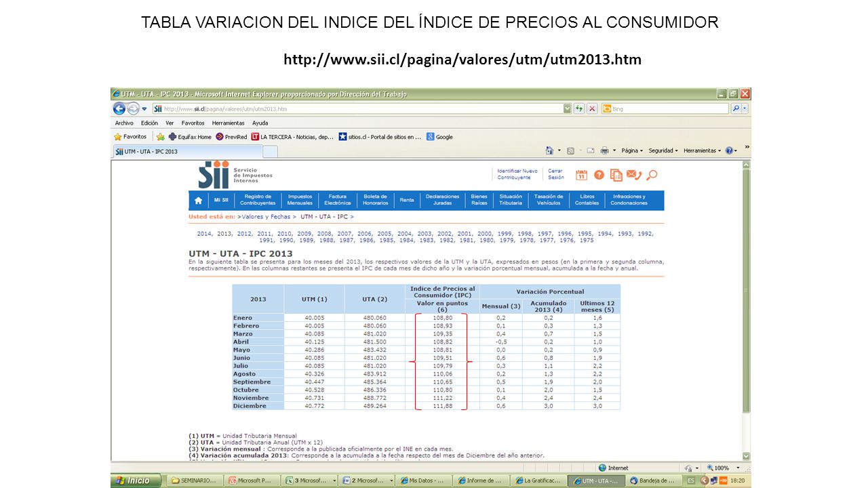
Task: Open the sitios.cl bookmark
Action: pyautogui.click(x=380, y=137)
